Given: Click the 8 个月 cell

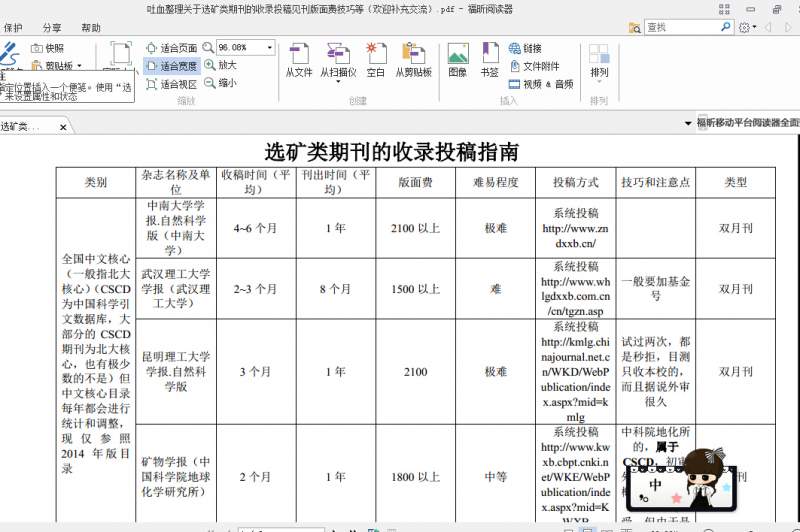Looking at the screenshot, I should 335,289.
